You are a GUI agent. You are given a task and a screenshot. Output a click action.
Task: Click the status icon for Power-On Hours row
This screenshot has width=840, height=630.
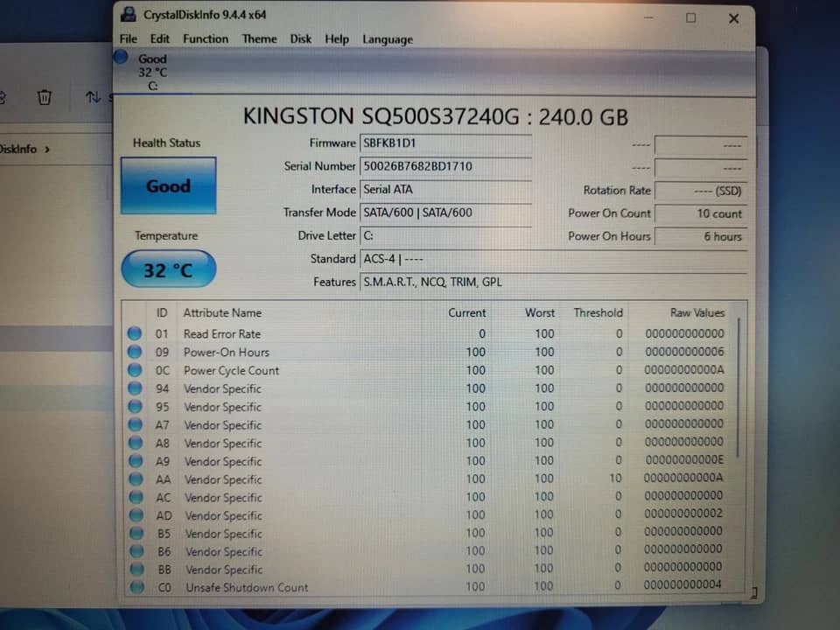135,352
